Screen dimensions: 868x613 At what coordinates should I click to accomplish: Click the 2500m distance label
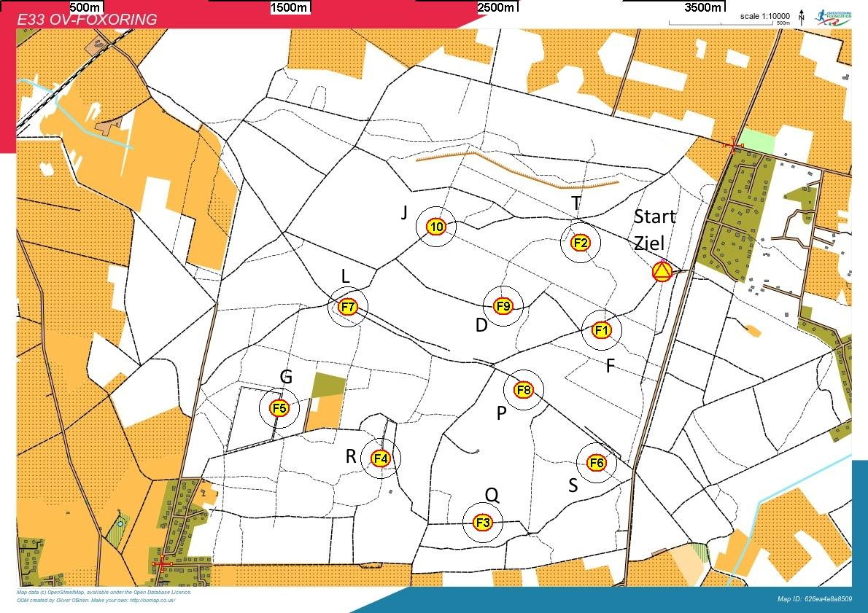[497, 7]
